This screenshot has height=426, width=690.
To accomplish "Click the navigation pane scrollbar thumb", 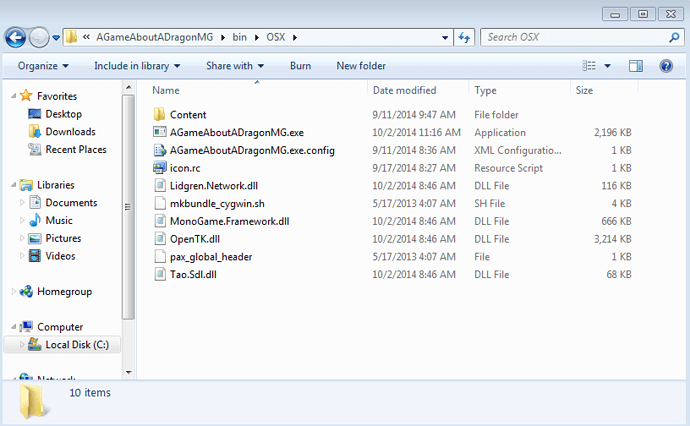I will (128, 207).
